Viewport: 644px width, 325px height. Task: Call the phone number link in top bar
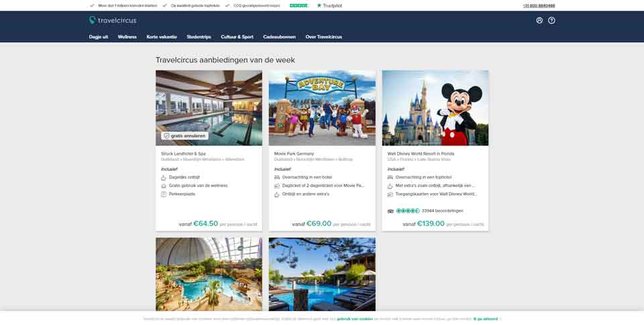tap(539, 6)
